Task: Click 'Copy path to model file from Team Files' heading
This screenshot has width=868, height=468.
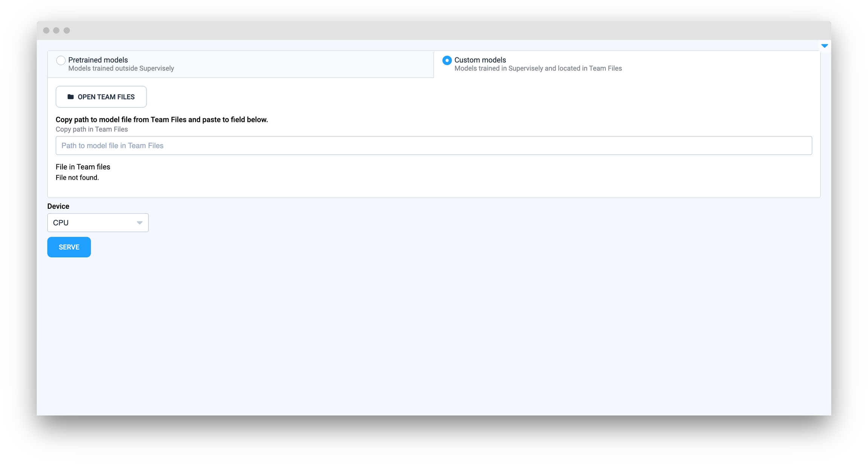Action: 162,119
